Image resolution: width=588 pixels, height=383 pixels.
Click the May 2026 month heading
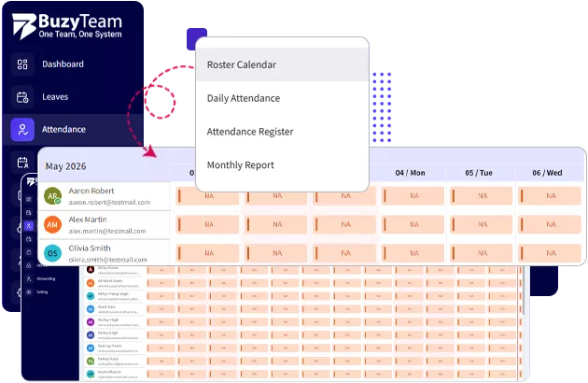pos(65,166)
